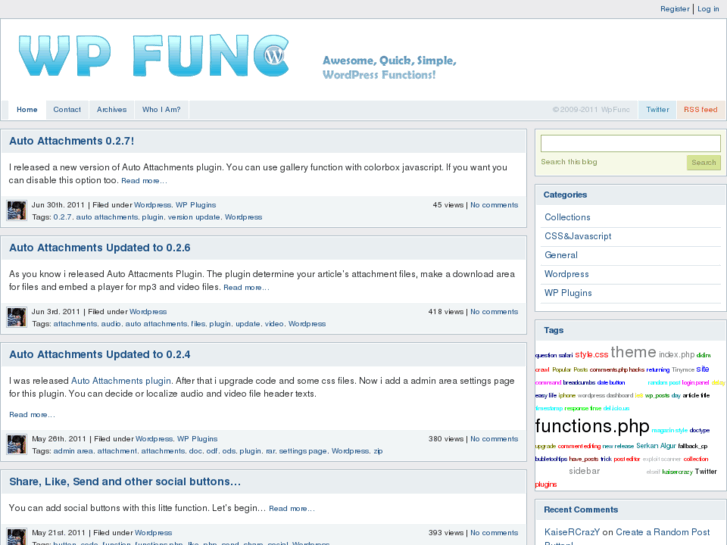Read more of the 0.2.7! post
The image size is (727, 545).
point(144,181)
